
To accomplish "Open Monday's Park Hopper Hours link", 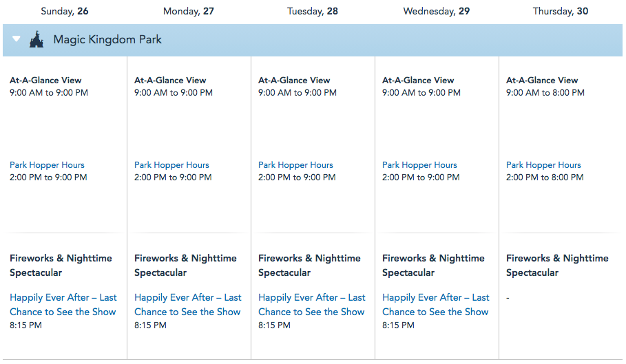I will click(x=171, y=165).
